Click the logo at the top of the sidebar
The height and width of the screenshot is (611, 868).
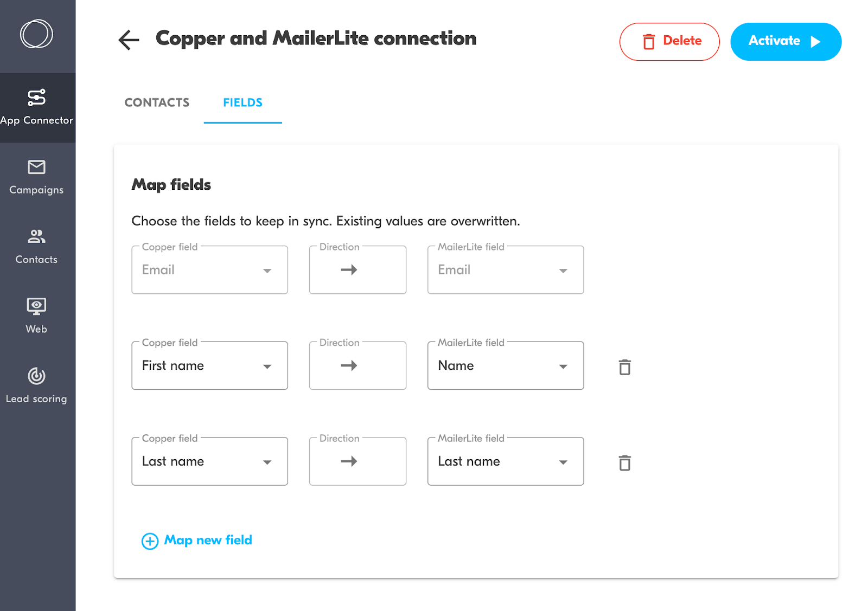tap(36, 34)
